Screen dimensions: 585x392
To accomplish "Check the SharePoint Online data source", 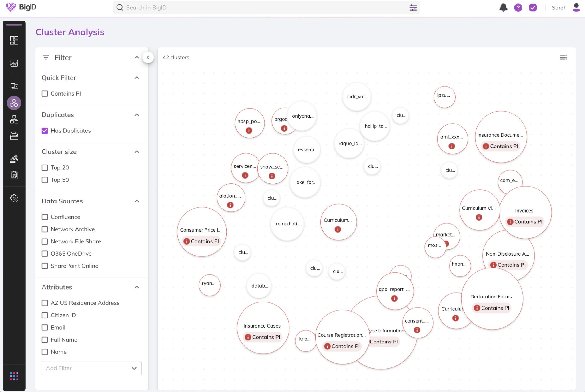I will pyautogui.click(x=45, y=266).
